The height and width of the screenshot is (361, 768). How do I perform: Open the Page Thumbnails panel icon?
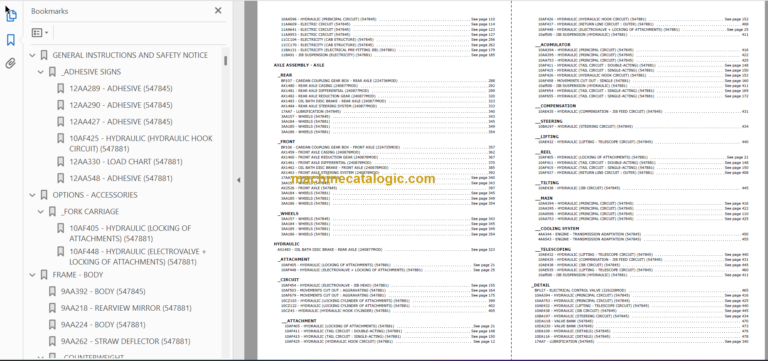pos(11,16)
